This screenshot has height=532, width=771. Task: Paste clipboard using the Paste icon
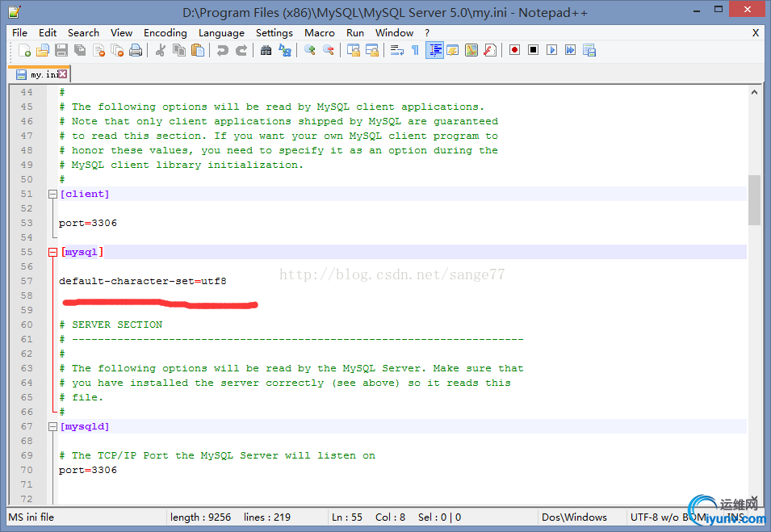tap(198, 50)
